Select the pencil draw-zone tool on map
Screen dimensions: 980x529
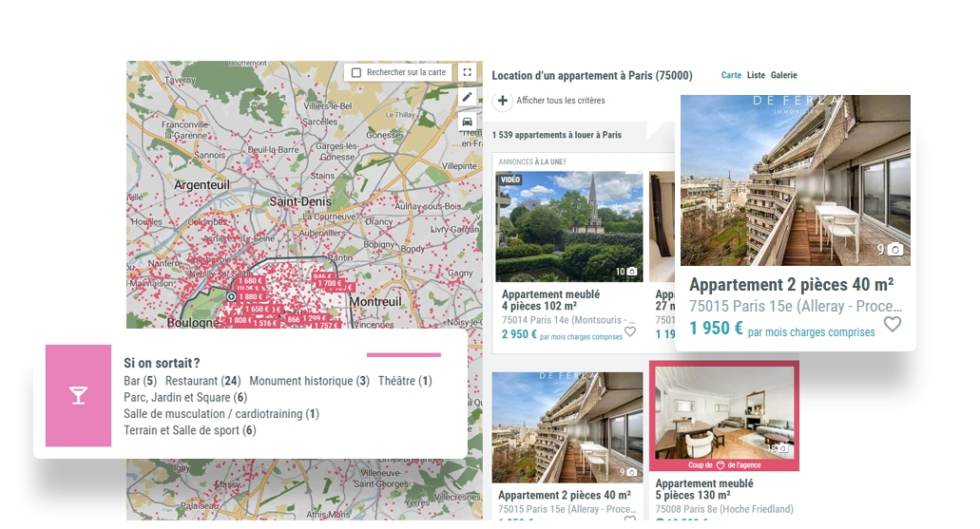coord(467,97)
